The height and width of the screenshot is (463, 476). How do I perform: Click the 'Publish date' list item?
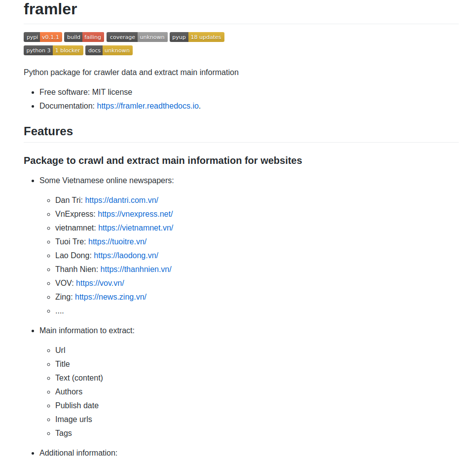tap(77, 405)
